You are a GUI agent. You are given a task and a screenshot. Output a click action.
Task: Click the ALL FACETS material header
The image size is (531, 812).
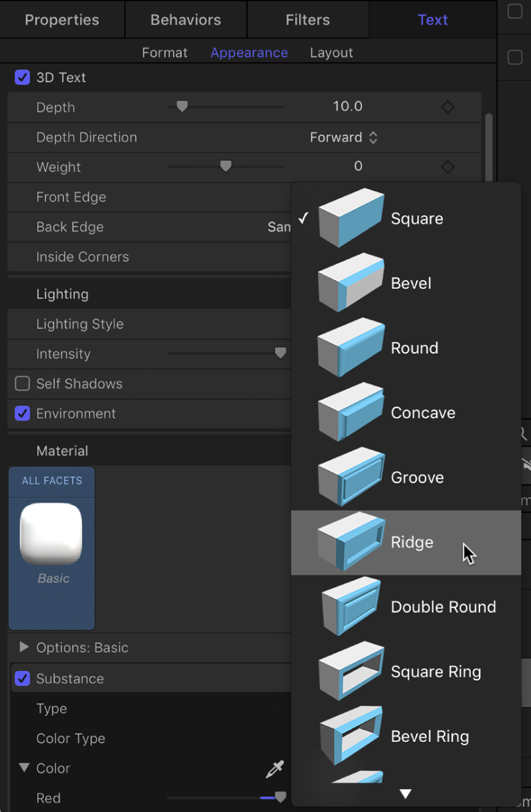coord(52,481)
